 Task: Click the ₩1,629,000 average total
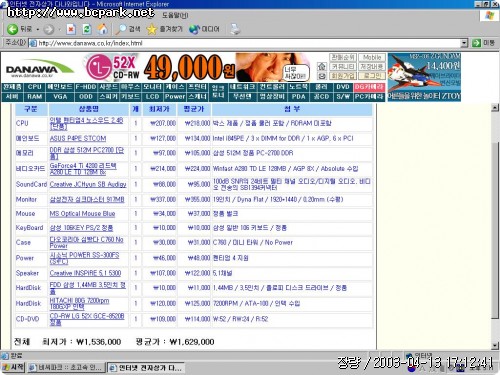[192, 342]
